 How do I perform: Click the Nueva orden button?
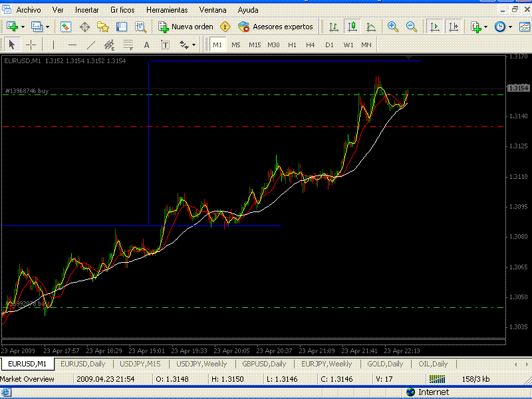click(186, 27)
